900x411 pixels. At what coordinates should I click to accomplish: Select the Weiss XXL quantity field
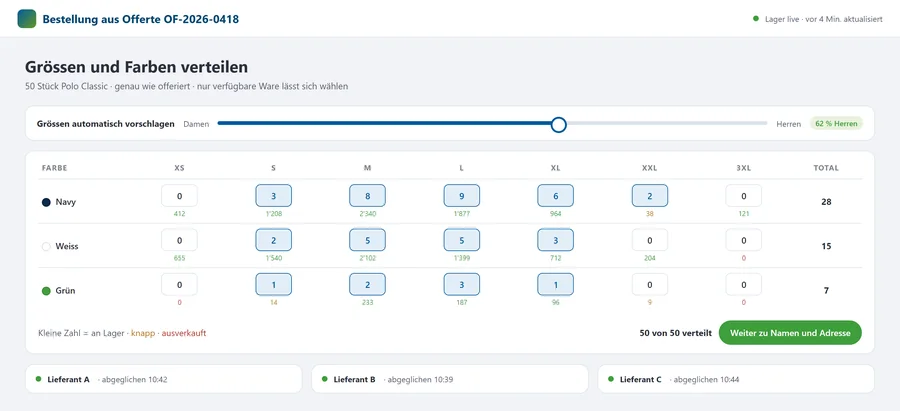(650, 240)
